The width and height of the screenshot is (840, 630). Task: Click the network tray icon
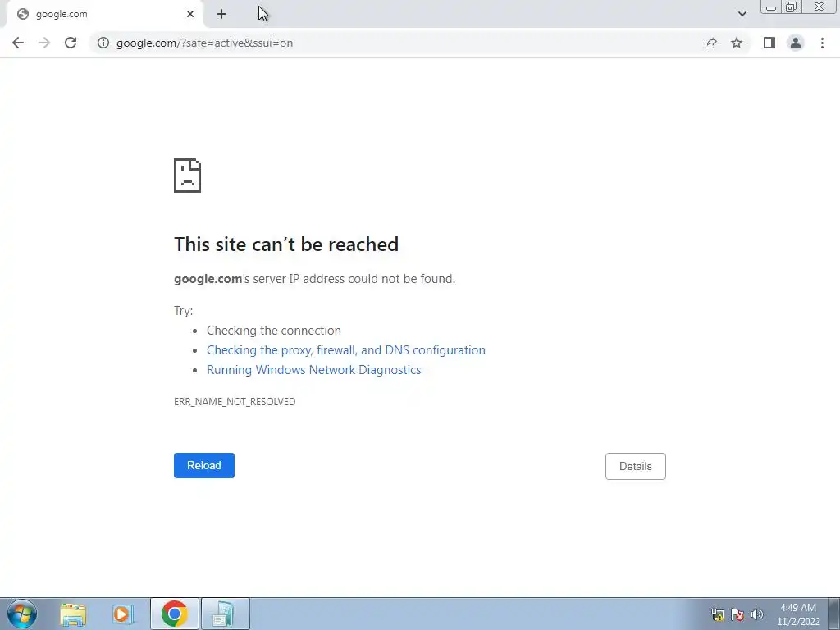coord(717,614)
